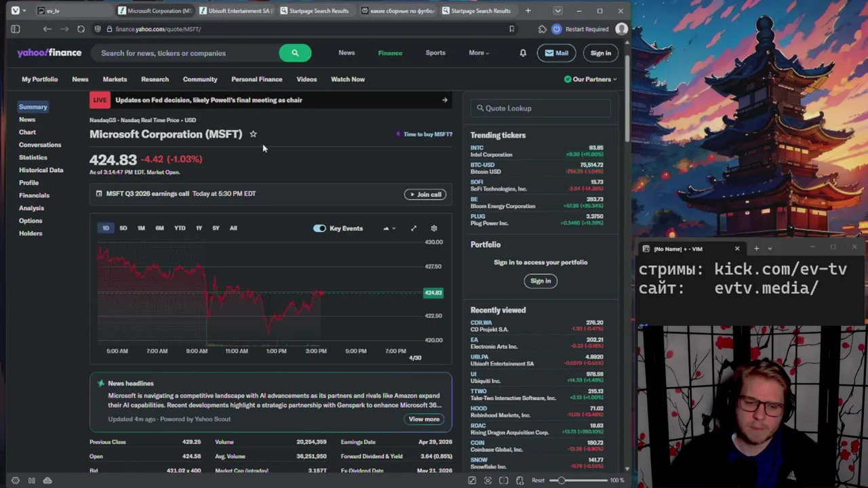The width and height of the screenshot is (868, 488).
Task: Toggle the browser side panel icon
Action: pyautogui.click(x=15, y=29)
